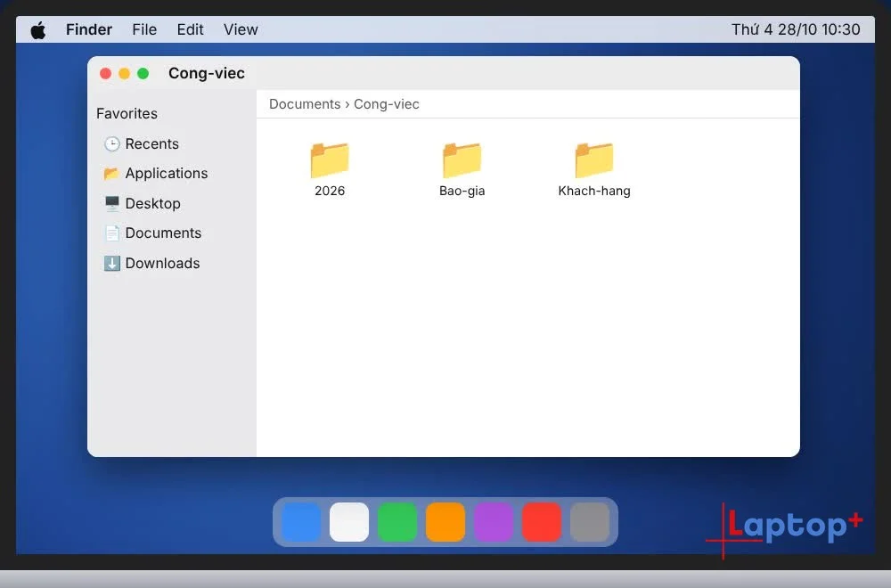Select the Khach-hang folder icon
Screen dimensions: 891x588
tap(594, 159)
